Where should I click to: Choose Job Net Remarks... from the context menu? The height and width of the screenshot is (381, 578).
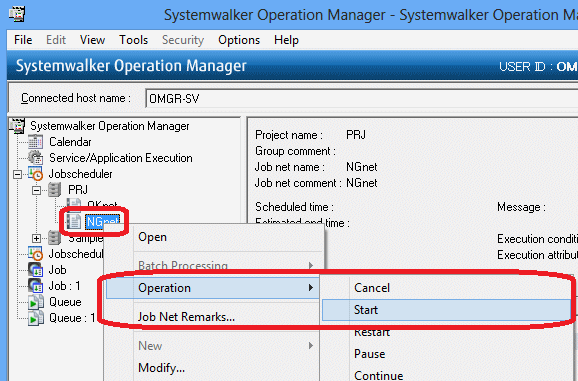tap(186, 317)
